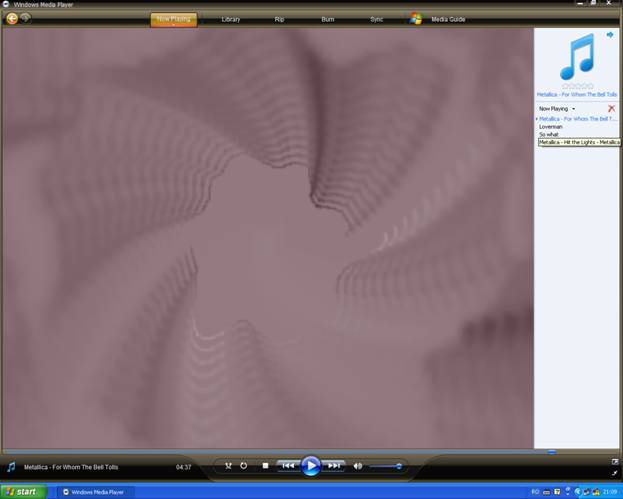Switch to the Library tab
This screenshot has width=623, height=499.
[231, 19]
